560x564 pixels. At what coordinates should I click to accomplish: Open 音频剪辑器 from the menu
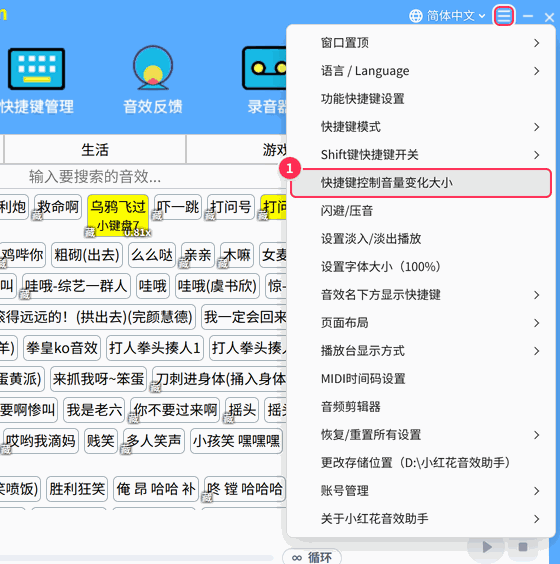pyautogui.click(x=421, y=407)
